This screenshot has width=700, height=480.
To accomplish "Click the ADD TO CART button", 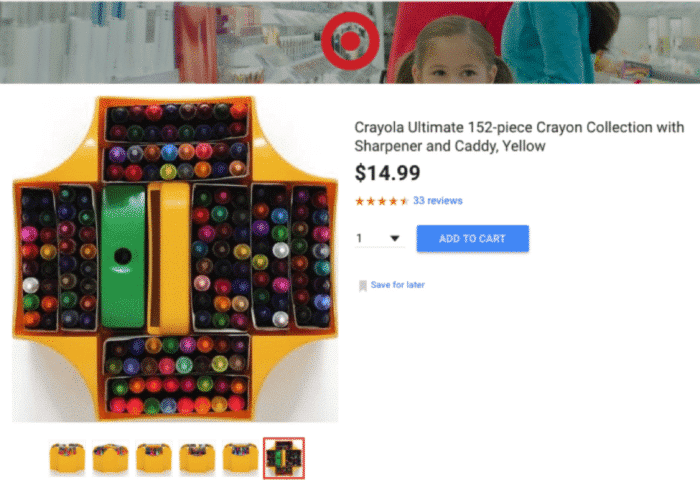I will tap(473, 238).
